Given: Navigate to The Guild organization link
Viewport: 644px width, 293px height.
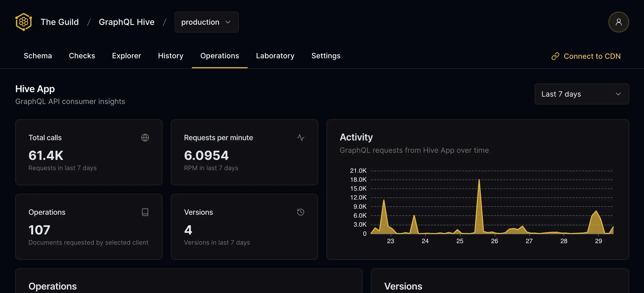Looking at the screenshot, I should click(60, 22).
